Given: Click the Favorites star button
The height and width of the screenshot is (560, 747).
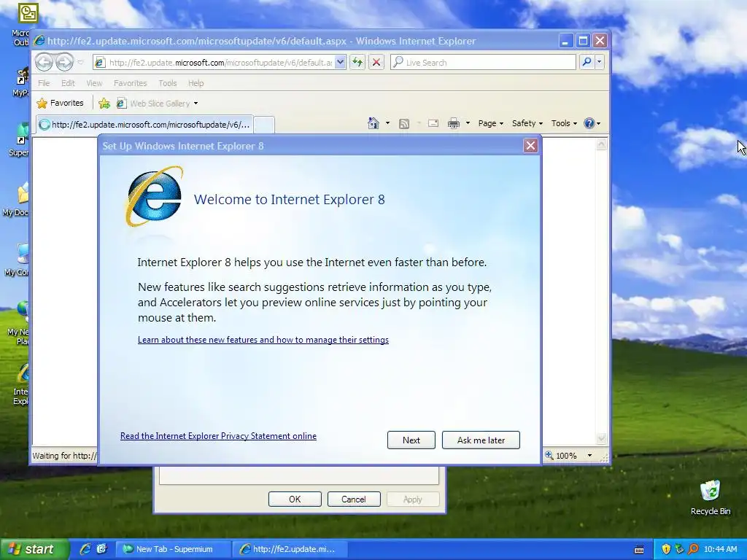Looking at the screenshot, I should point(61,103).
